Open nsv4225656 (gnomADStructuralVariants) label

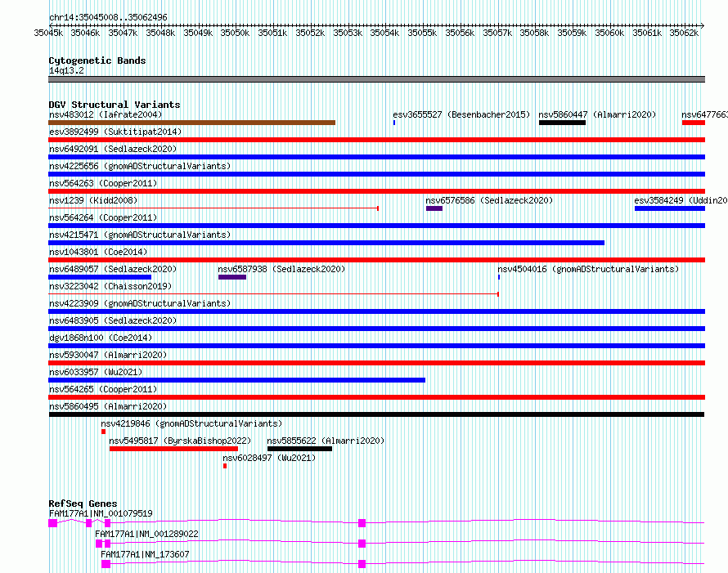tap(140, 166)
